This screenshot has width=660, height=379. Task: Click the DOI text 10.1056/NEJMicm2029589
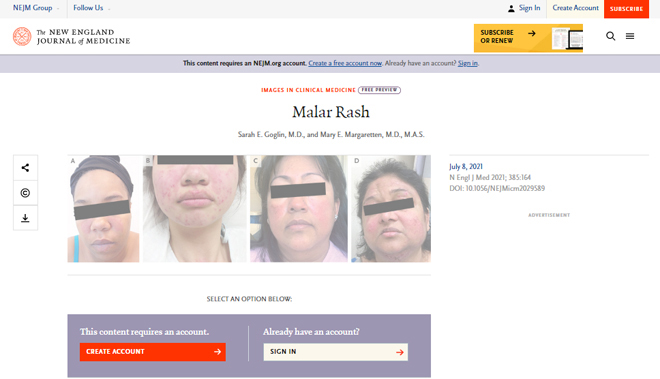(x=505, y=188)
